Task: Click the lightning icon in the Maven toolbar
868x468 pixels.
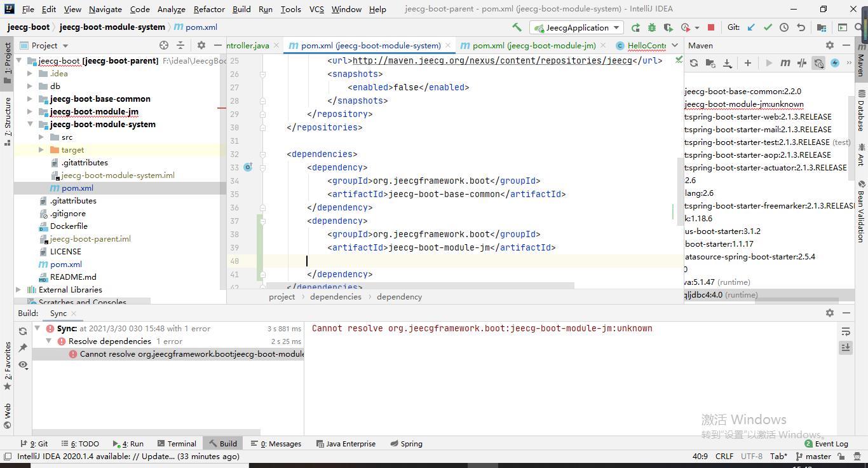Action: pos(835,63)
